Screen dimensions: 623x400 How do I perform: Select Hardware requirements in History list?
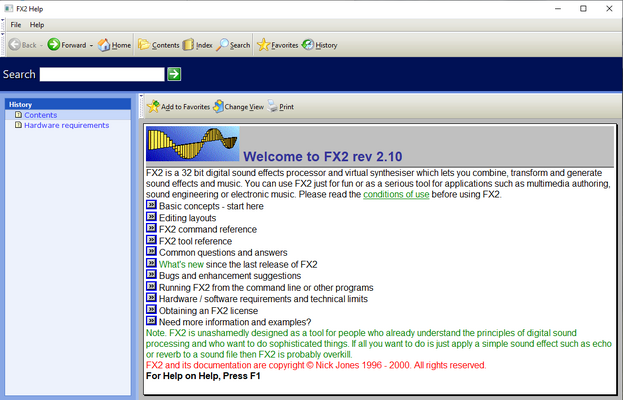(66, 125)
